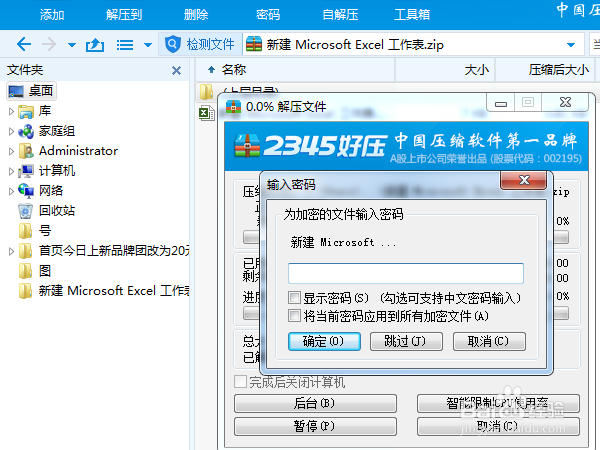The width and height of the screenshot is (600, 450).
Task: Expand the 网络 tree node
Action: point(11,191)
